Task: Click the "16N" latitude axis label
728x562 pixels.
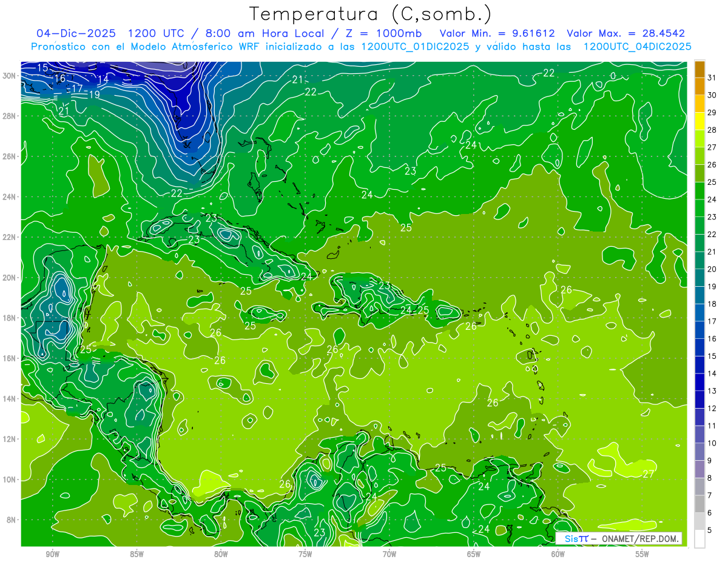Action: (10, 358)
